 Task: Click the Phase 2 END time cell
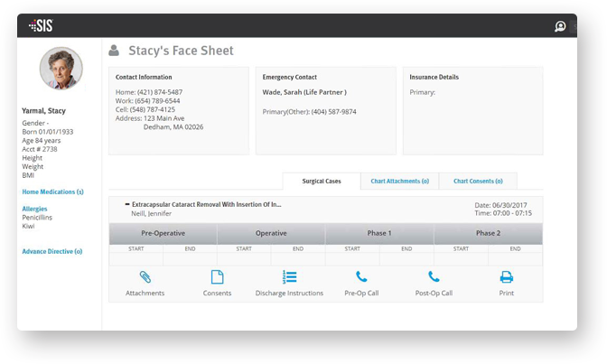click(515, 258)
